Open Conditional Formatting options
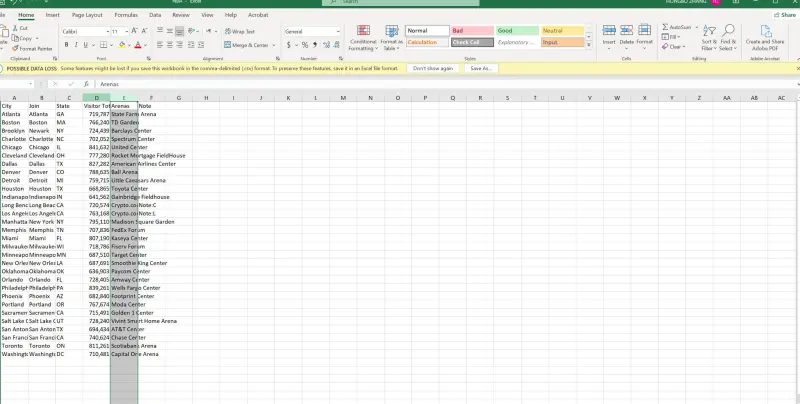This screenshot has height=404, width=800. pyautogui.click(x=363, y=38)
